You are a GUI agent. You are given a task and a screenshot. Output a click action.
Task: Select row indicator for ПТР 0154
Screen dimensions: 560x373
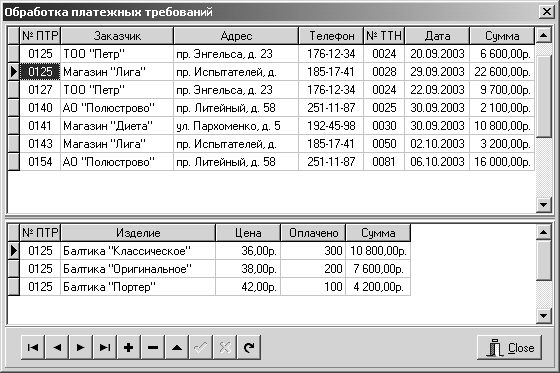(x=14, y=162)
